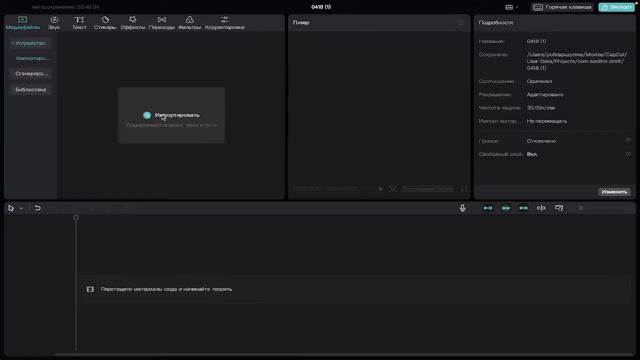Open the Текст tab
The image size is (640, 360).
[79, 23]
